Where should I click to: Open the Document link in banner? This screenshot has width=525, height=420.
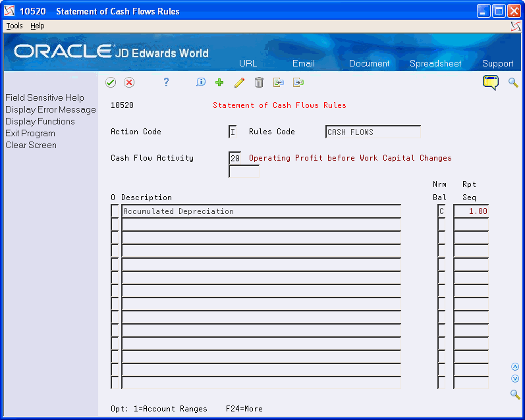click(x=369, y=63)
